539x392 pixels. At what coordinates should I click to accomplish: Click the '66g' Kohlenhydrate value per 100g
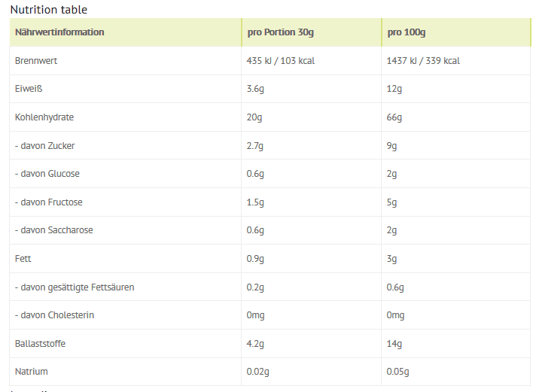394,117
